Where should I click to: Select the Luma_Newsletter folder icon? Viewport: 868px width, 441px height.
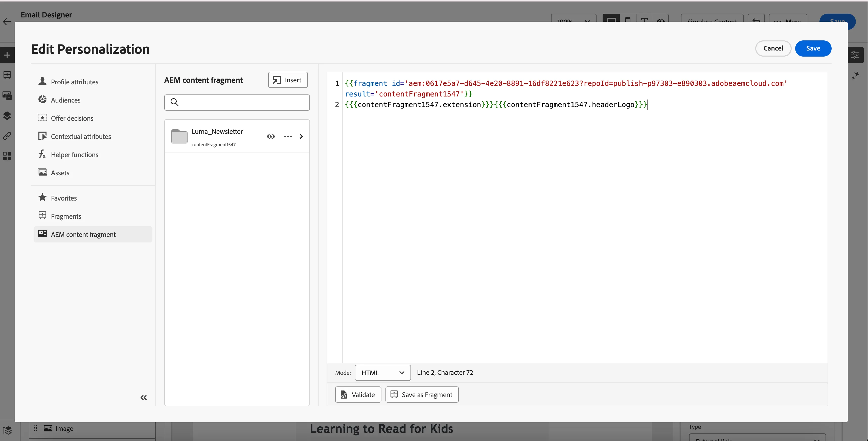click(179, 136)
